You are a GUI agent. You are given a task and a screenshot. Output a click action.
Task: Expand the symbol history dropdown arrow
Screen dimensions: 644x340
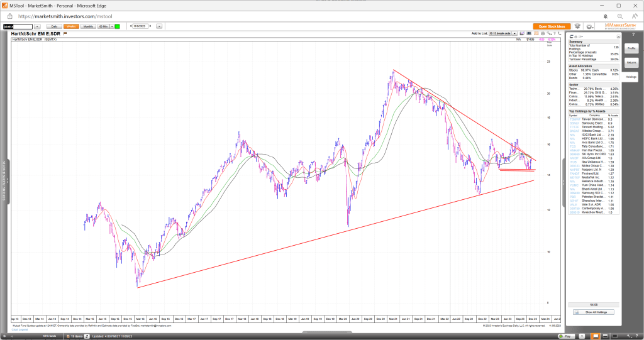click(x=37, y=26)
